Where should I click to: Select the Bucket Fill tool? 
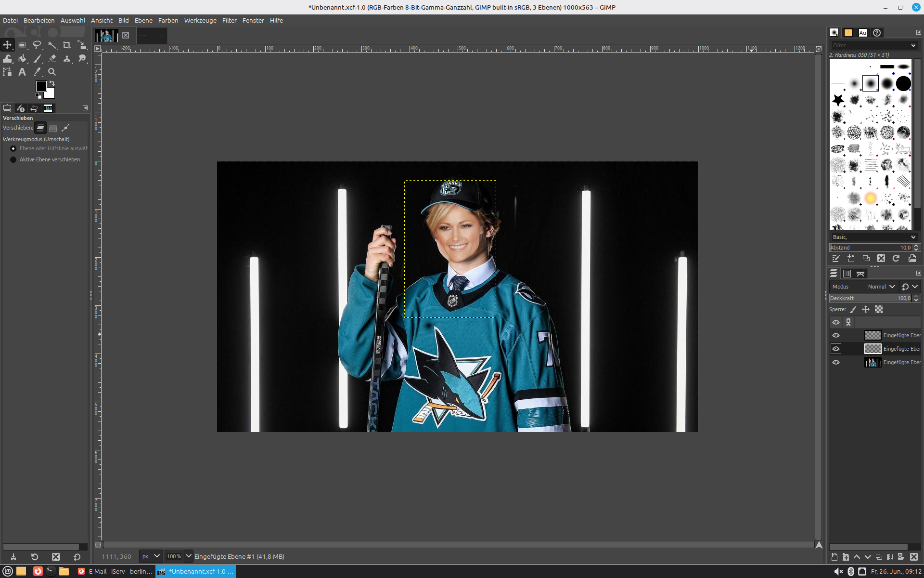22,58
